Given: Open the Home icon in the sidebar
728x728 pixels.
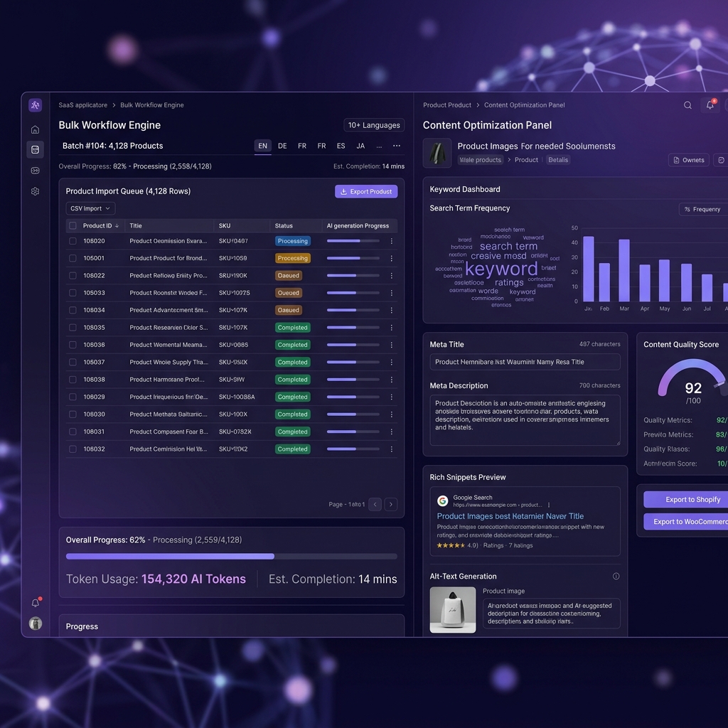Looking at the screenshot, I should [35, 129].
